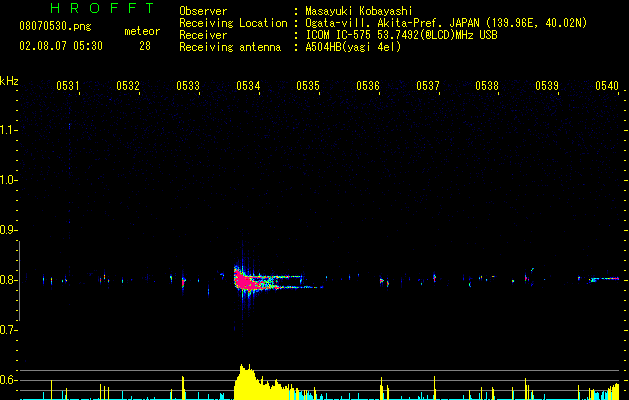Click the Observer field label

point(203,11)
